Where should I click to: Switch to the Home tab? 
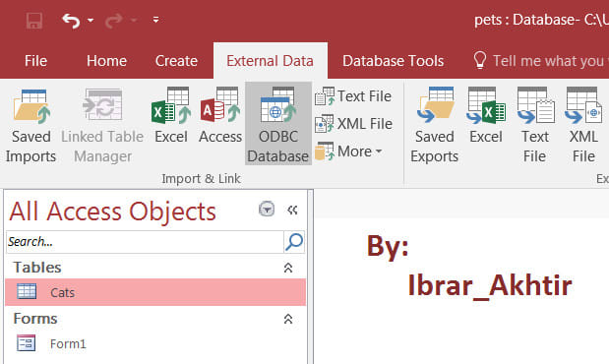click(x=107, y=61)
